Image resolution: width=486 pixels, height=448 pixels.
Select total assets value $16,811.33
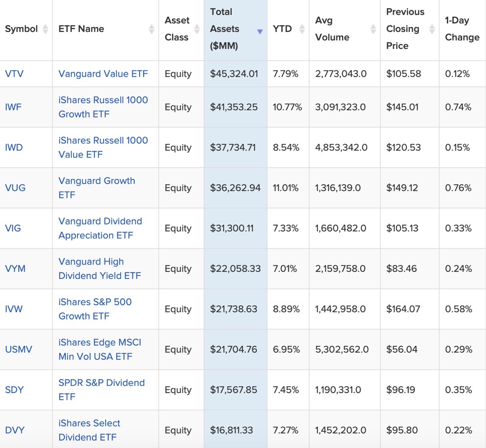click(x=232, y=430)
